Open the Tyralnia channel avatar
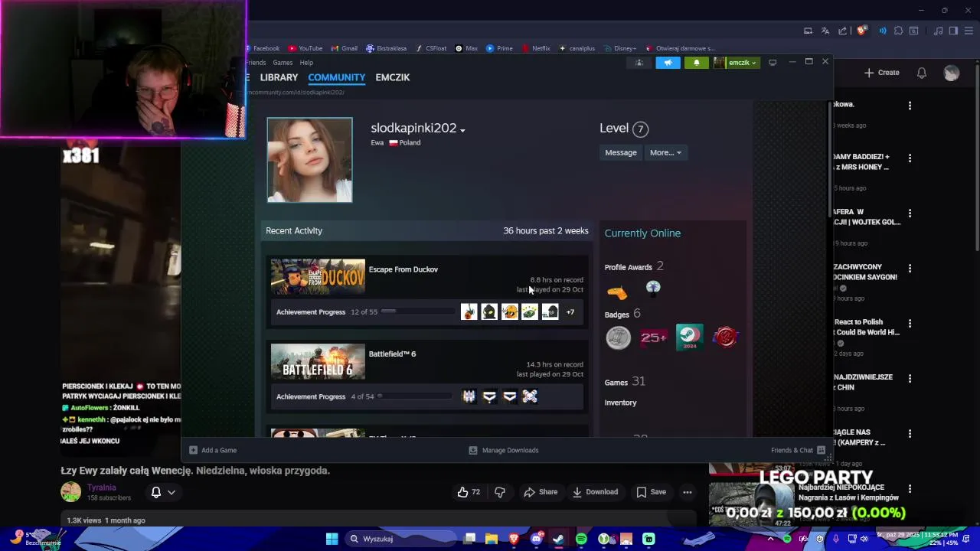Image resolution: width=980 pixels, height=551 pixels. [70, 492]
